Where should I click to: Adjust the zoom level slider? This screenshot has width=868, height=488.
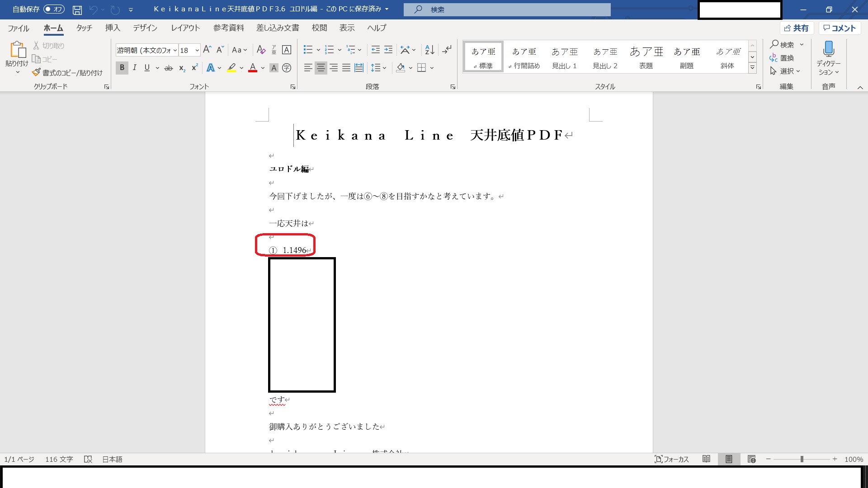pos(802,459)
